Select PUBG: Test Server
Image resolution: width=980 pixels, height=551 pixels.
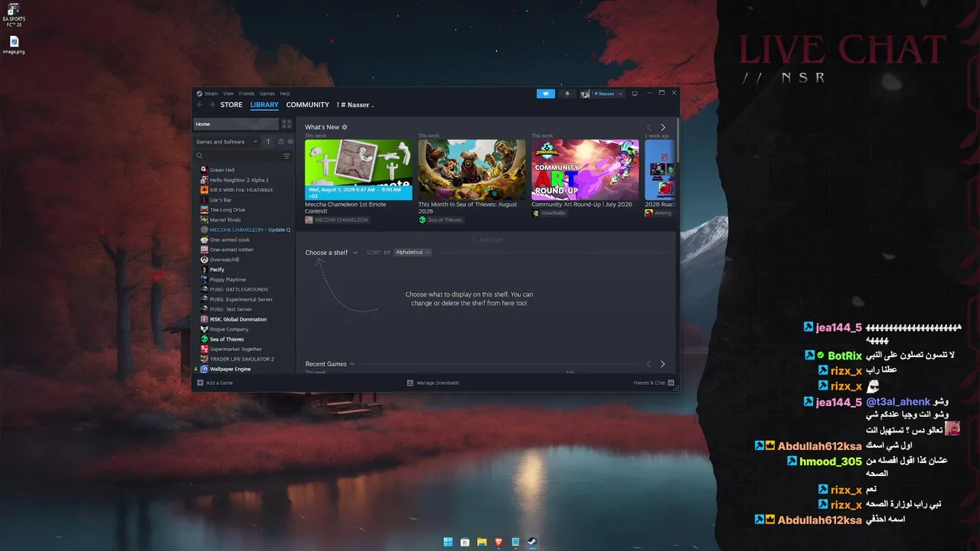coord(230,309)
